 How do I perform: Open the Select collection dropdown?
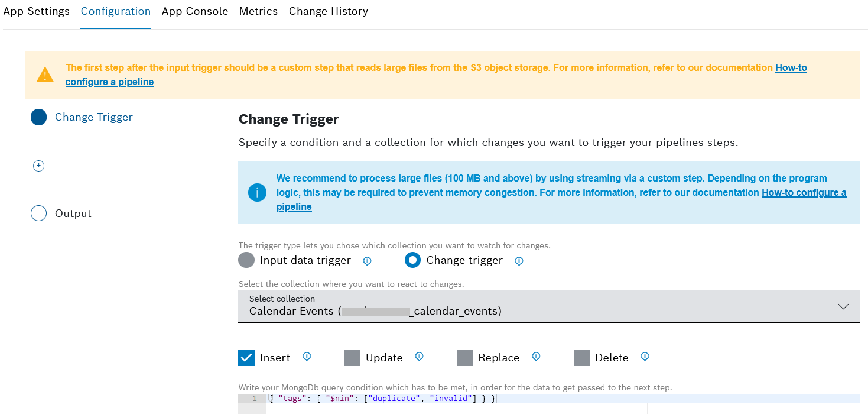[548, 306]
